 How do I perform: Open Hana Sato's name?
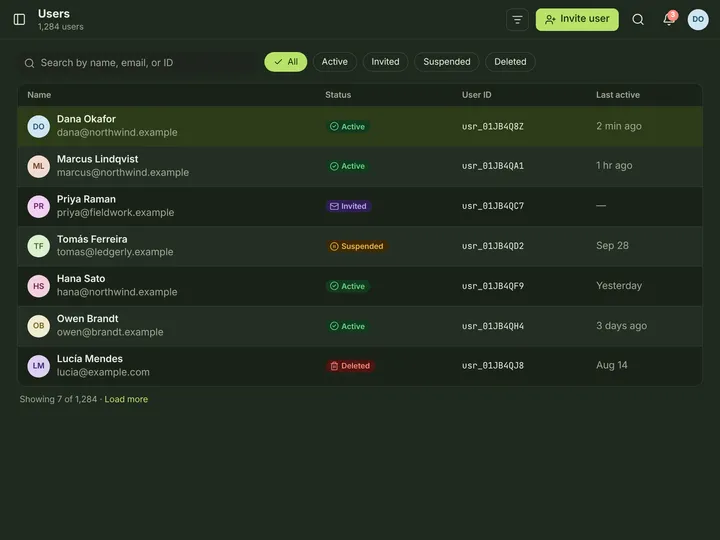(81, 279)
